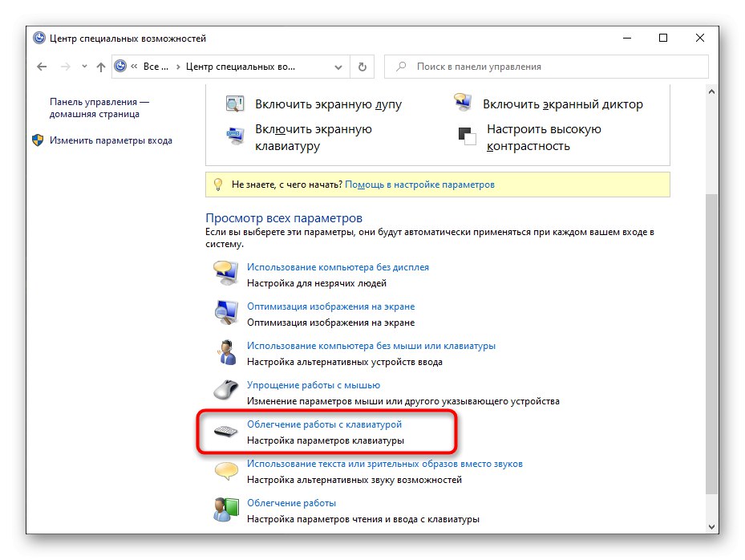Click the 'Центр специальных во...' breadcrumb
The image size is (745, 560).
coord(241,67)
